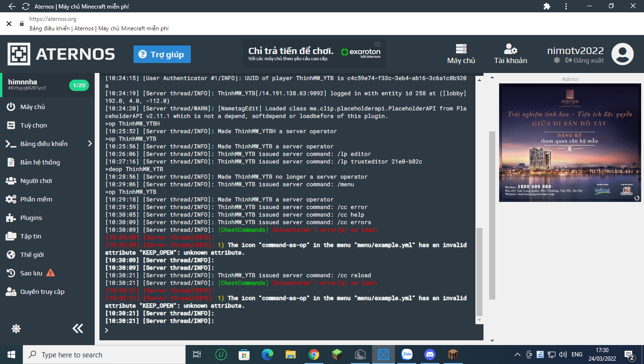This screenshot has width=644, height=364.
Task: Launch Google Chrome from the taskbar
Action: tap(313, 355)
